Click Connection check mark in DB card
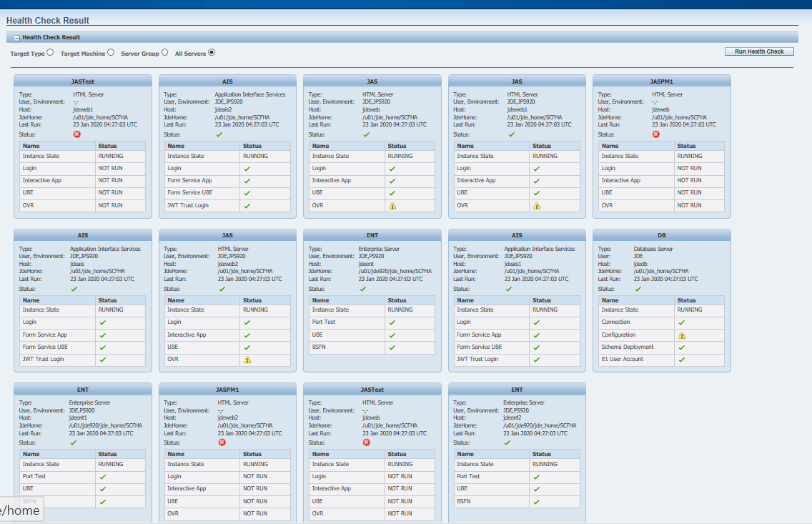Screen dimensions: 812x524 pos(681,322)
